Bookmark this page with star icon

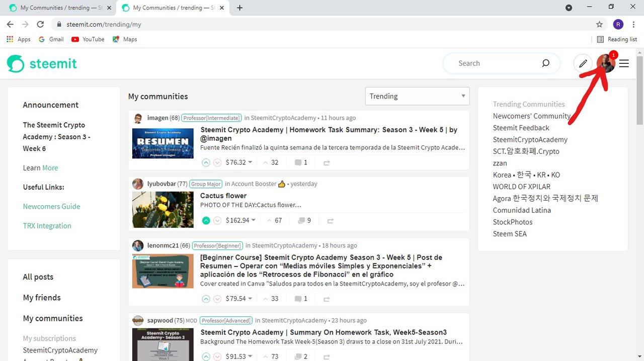(x=599, y=24)
